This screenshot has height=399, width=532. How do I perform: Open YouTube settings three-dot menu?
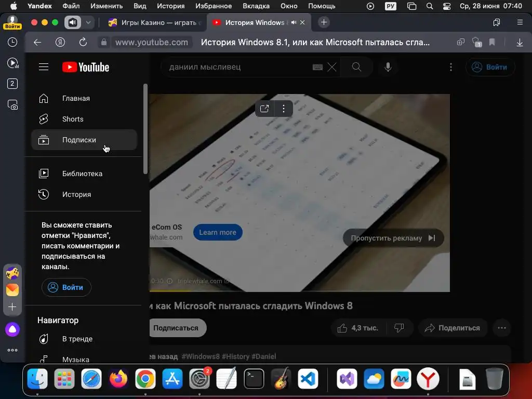[x=450, y=67]
